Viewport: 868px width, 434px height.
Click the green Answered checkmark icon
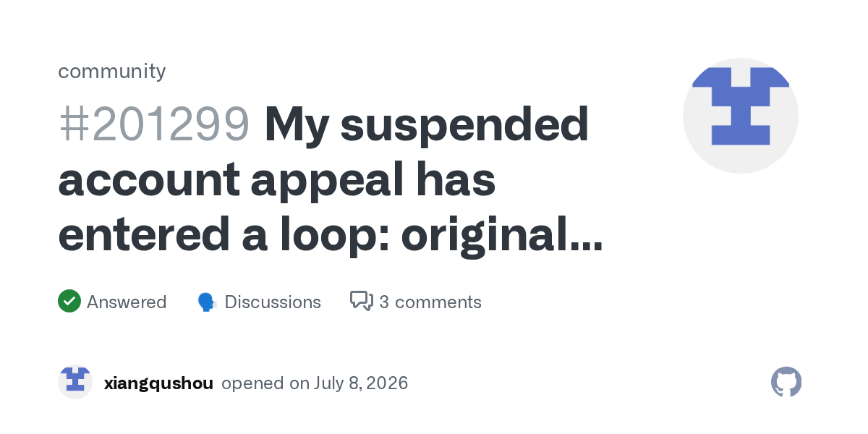tap(69, 301)
